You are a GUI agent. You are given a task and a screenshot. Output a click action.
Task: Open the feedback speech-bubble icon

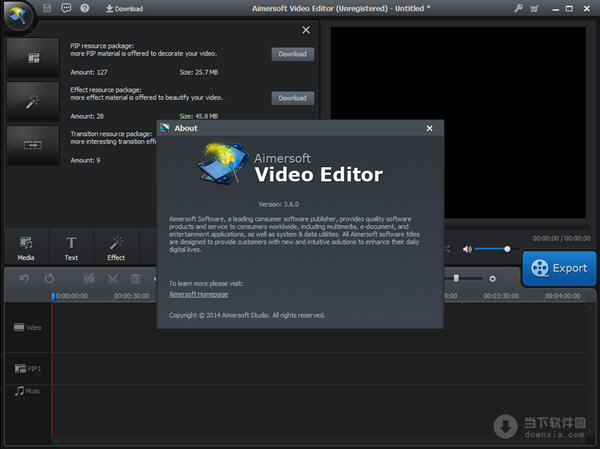click(66, 8)
